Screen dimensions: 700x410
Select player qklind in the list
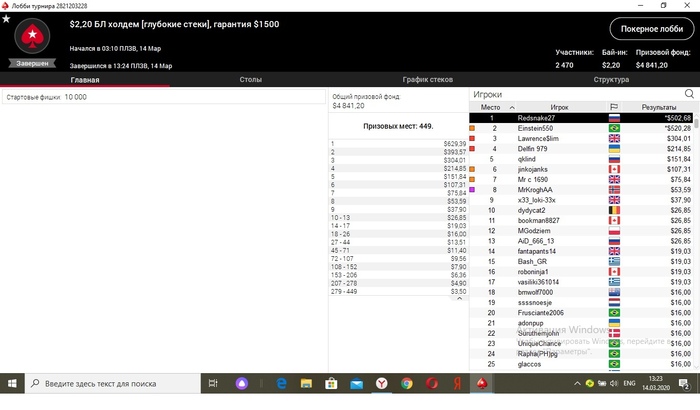[581, 159]
